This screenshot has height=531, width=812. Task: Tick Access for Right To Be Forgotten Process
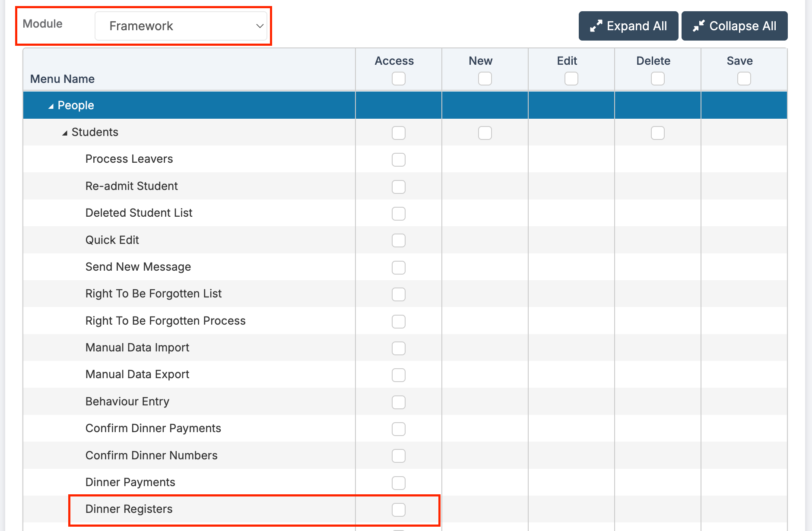[399, 322]
